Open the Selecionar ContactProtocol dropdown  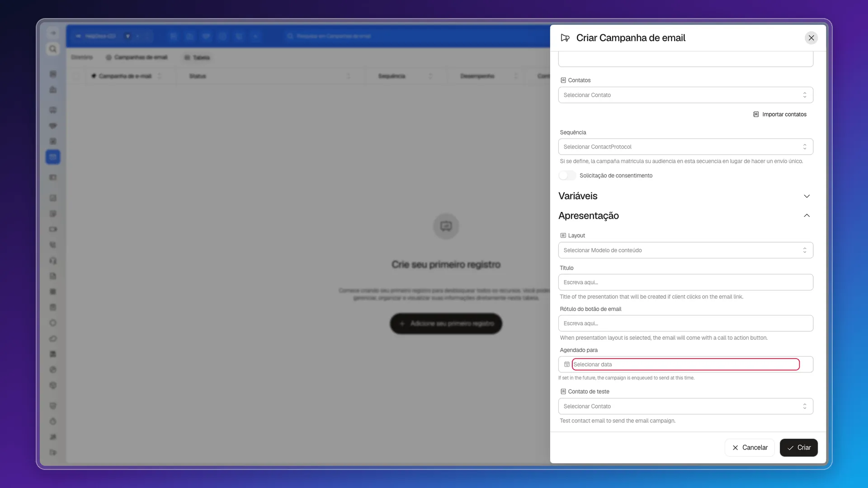tap(685, 147)
